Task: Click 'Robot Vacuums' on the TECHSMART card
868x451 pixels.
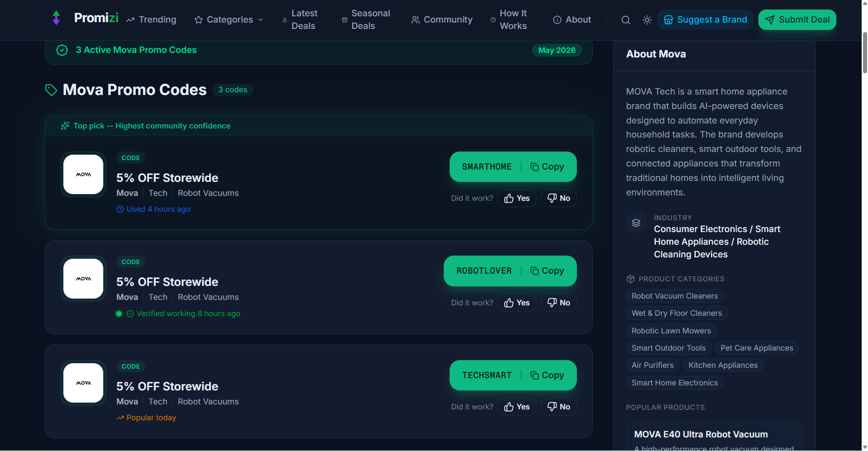Action: 208,402
